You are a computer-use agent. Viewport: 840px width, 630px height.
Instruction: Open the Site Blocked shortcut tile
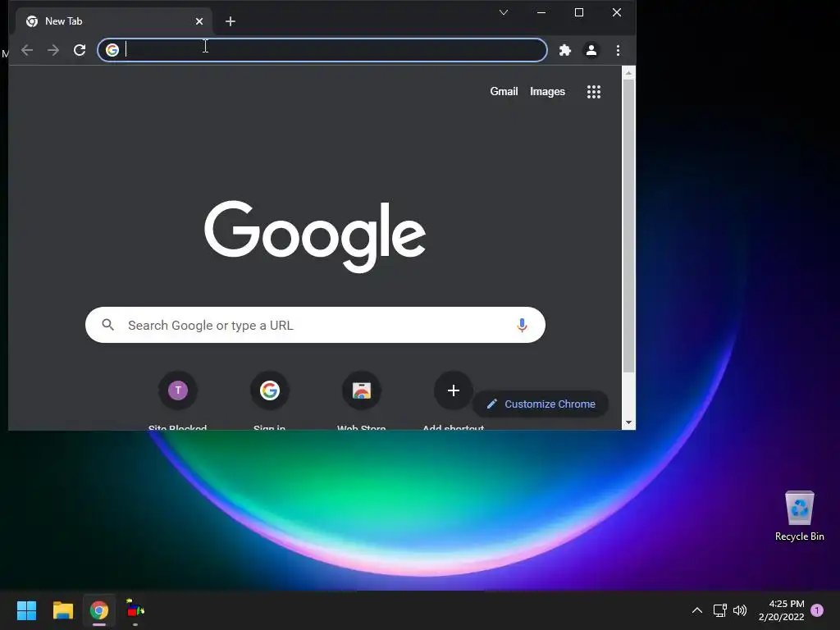178,400
